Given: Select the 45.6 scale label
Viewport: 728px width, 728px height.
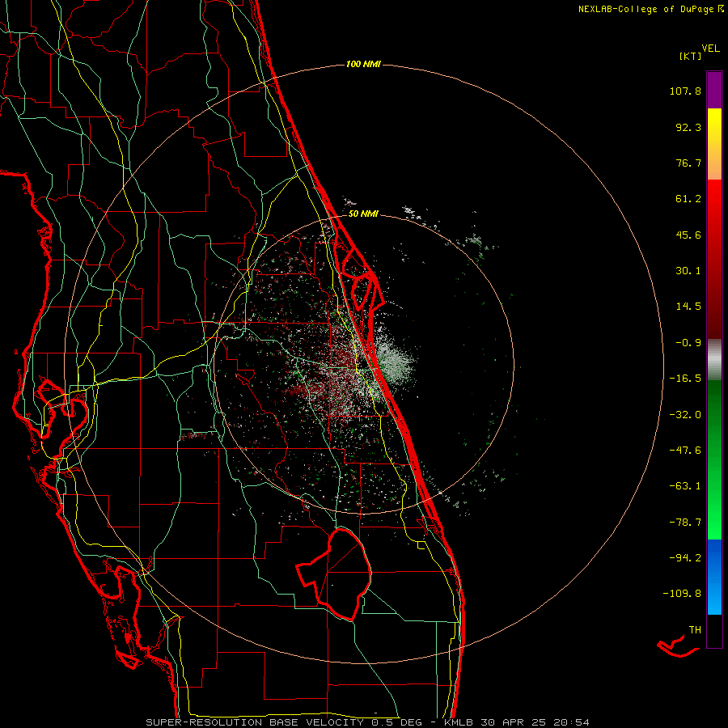Looking at the screenshot, I should point(688,235).
